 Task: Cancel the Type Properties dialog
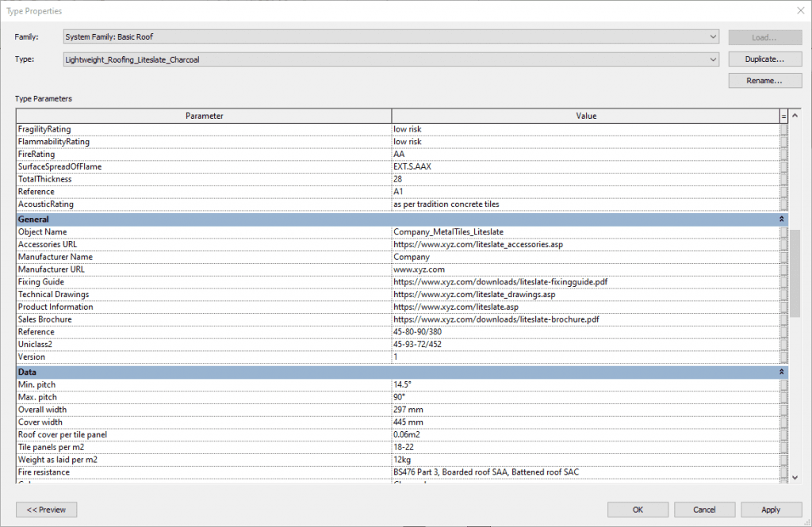point(704,510)
